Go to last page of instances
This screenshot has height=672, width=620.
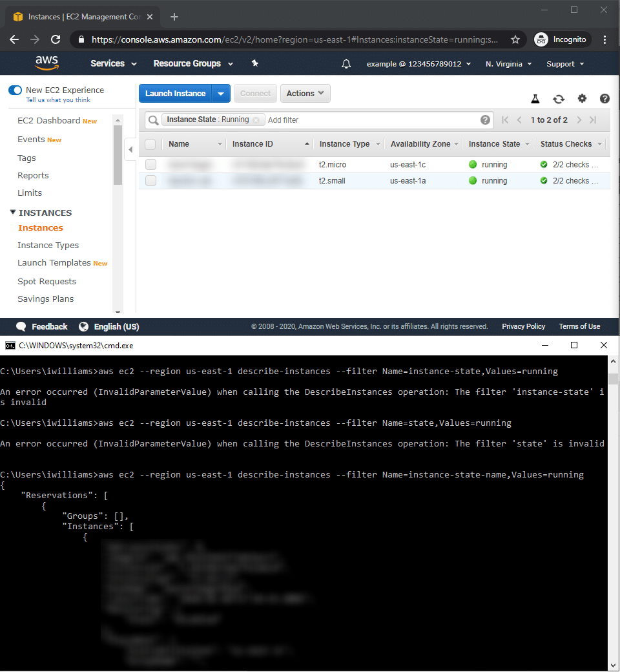coord(593,120)
